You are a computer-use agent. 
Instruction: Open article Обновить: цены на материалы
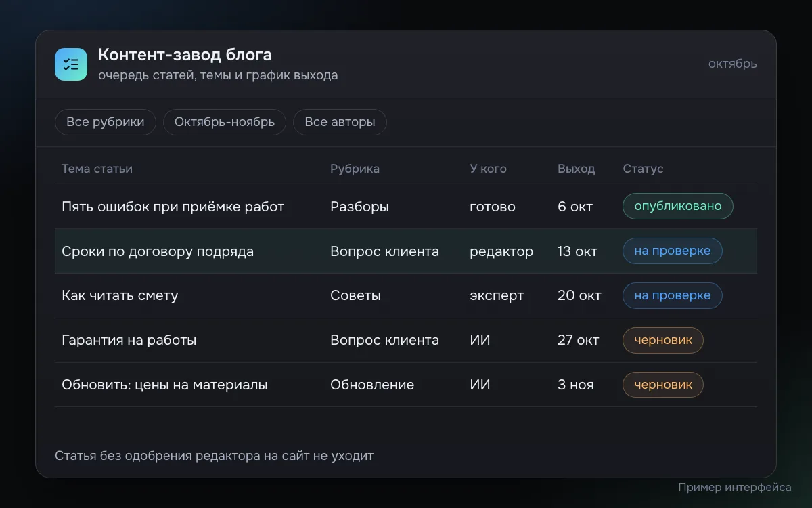point(164,385)
